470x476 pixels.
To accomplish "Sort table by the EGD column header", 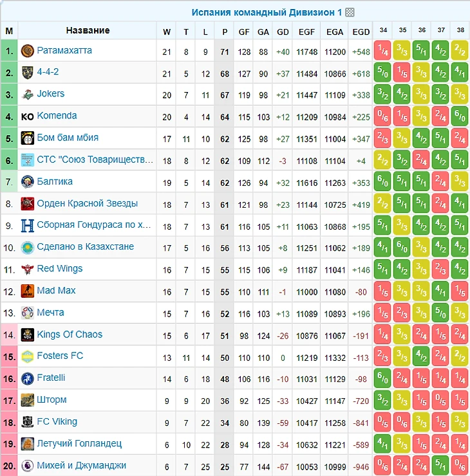I will coord(361,32).
